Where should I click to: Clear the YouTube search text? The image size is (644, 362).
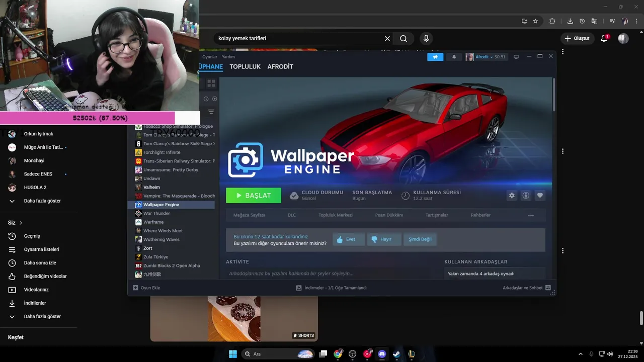pos(387,38)
